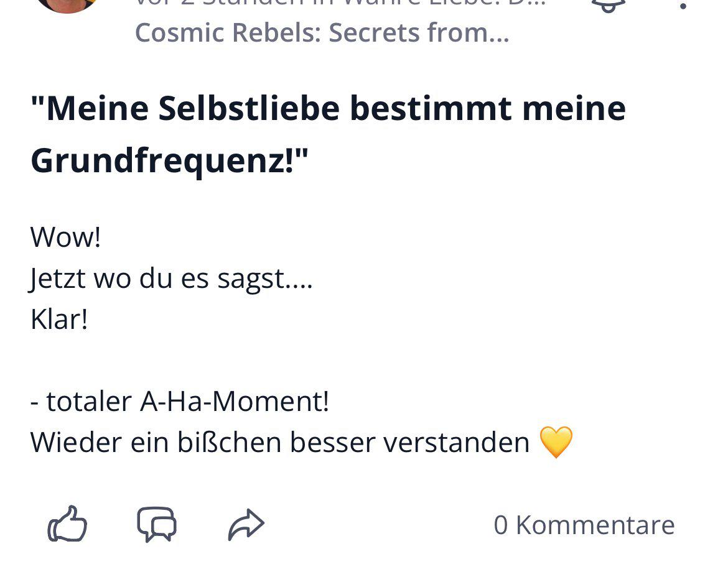Open the three-dot more options menu
728x577 pixels.
[x=683, y=4]
